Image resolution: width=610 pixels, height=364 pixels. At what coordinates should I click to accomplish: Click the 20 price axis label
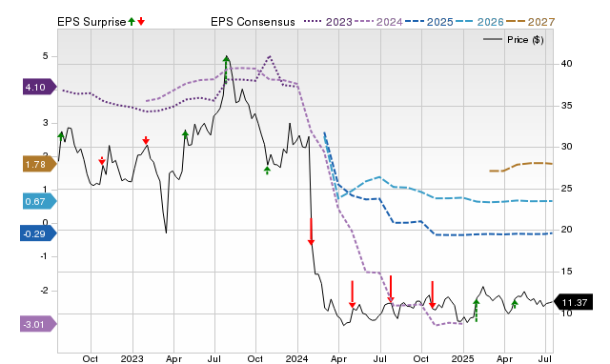566,230
